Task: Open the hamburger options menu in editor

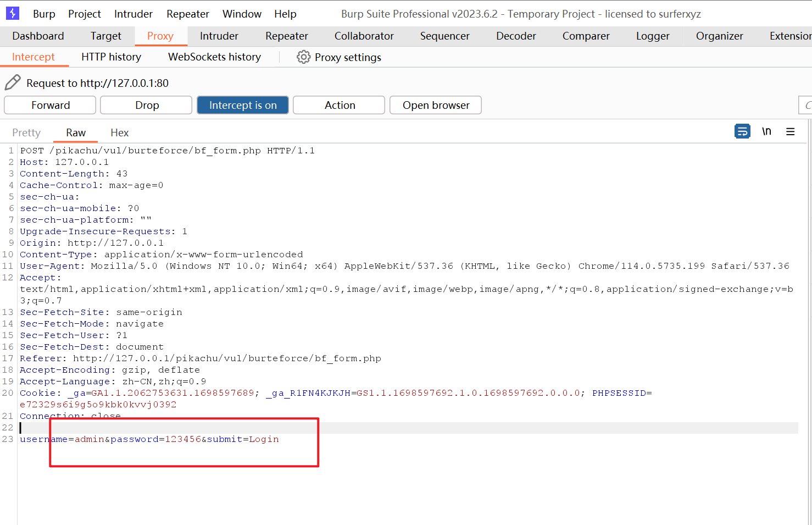Action: 790,132
